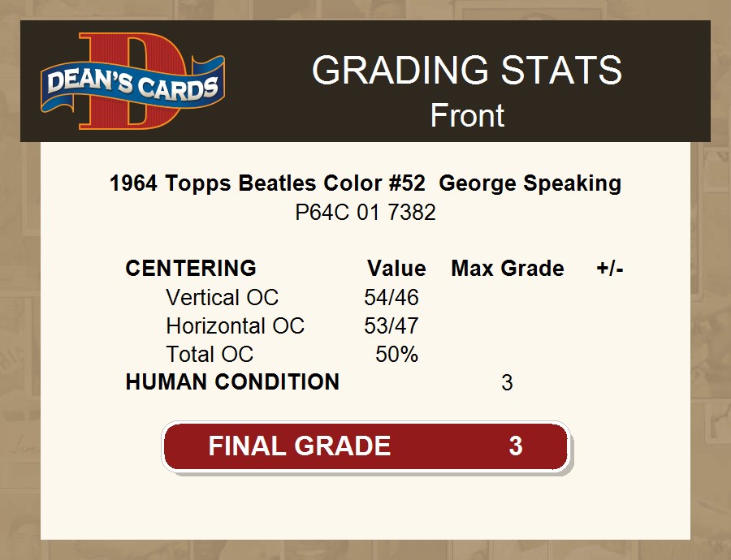
Task: Click the Max Grade column header
Action: click(507, 269)
